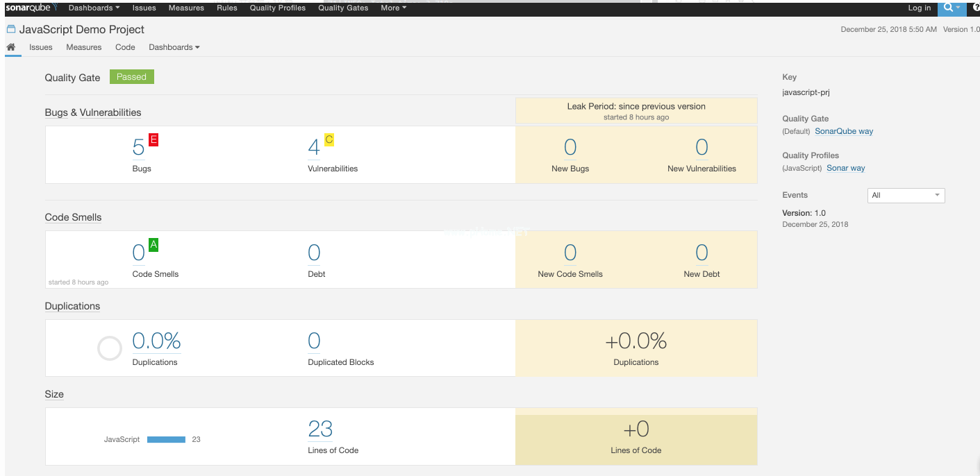
Task: Click the home icon tab
Action: pyautogui.click(x=11, y=47)
